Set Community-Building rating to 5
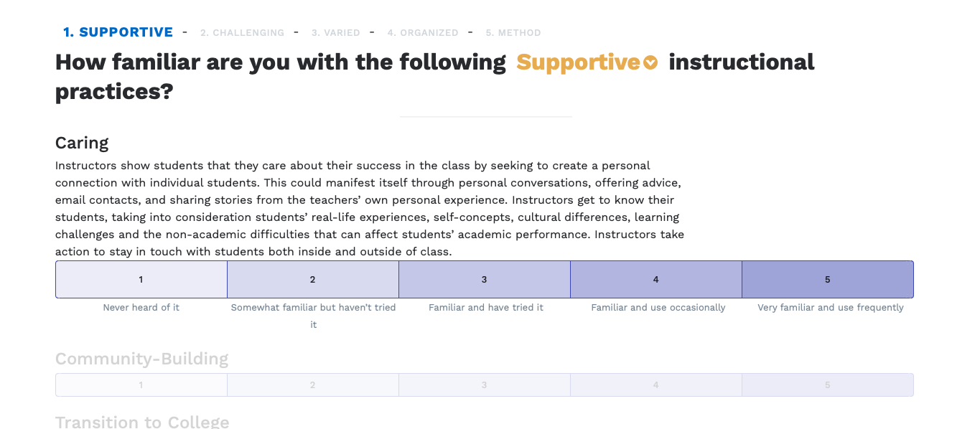This screenshot has width=980, height=429. tap(828, 385)
